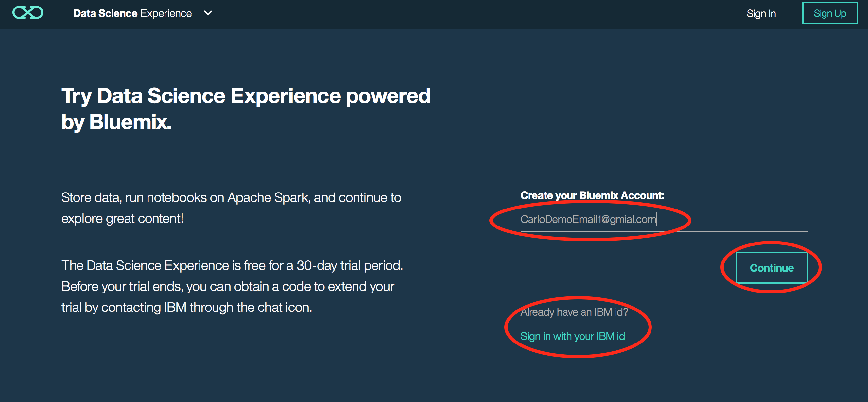Click the 'Before your trial ends' sentence
868x402 pixels.
[x=122, y=287]
